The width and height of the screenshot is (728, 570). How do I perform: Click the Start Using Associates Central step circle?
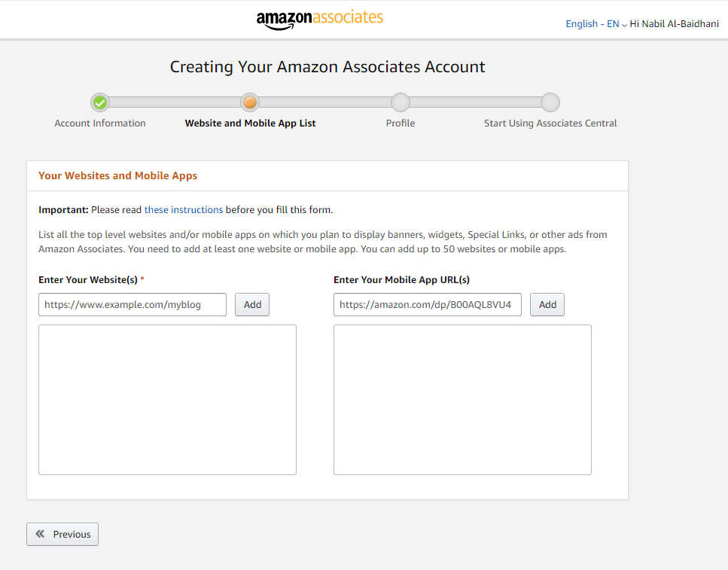[x=550, y=102]
